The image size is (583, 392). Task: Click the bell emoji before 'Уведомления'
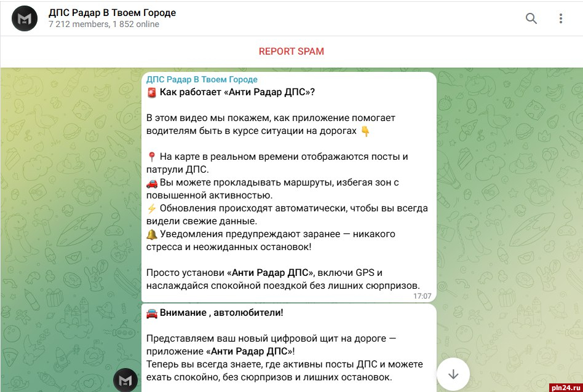152,234
